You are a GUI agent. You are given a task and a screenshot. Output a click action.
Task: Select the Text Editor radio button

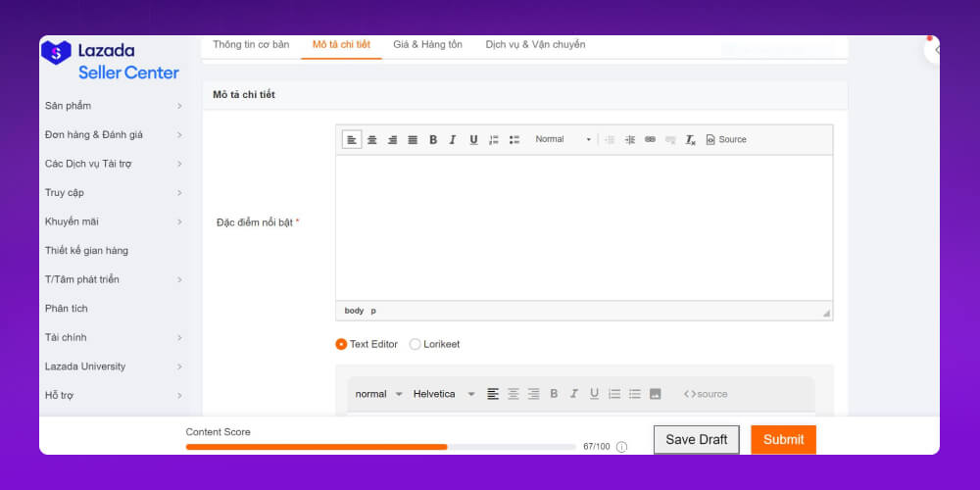point(341,344)
